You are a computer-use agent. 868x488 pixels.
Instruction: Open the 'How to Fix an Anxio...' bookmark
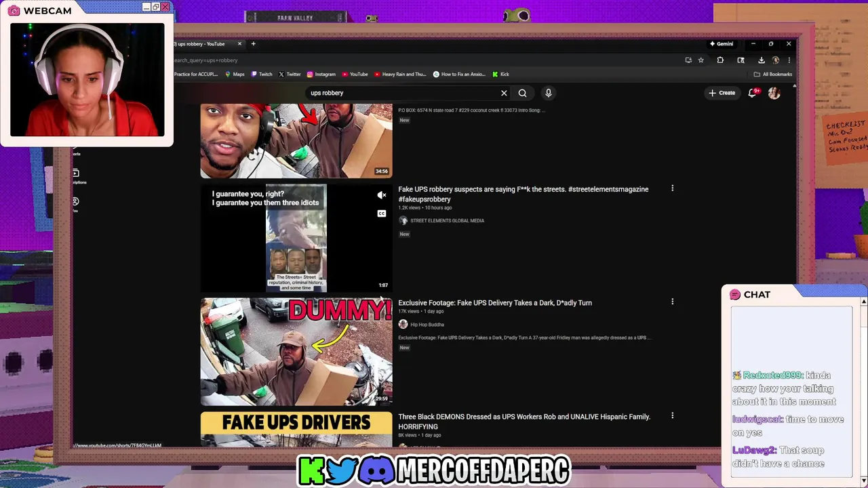(459, 75)
